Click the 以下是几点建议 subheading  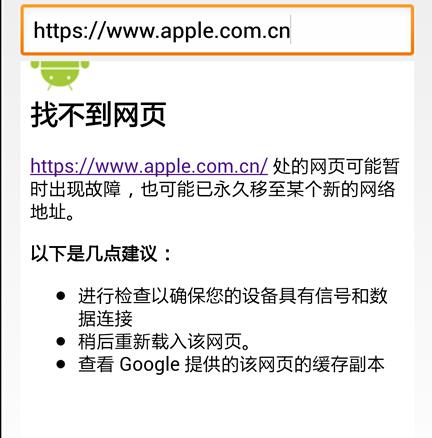[101, 254]
